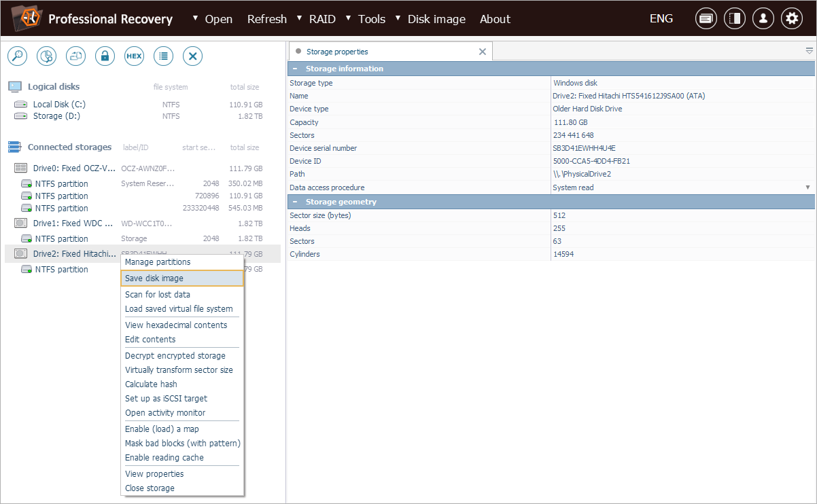Choose Load saved virtual file system
This screenshot has height=504, width=817.
click(x=182, y=309)
